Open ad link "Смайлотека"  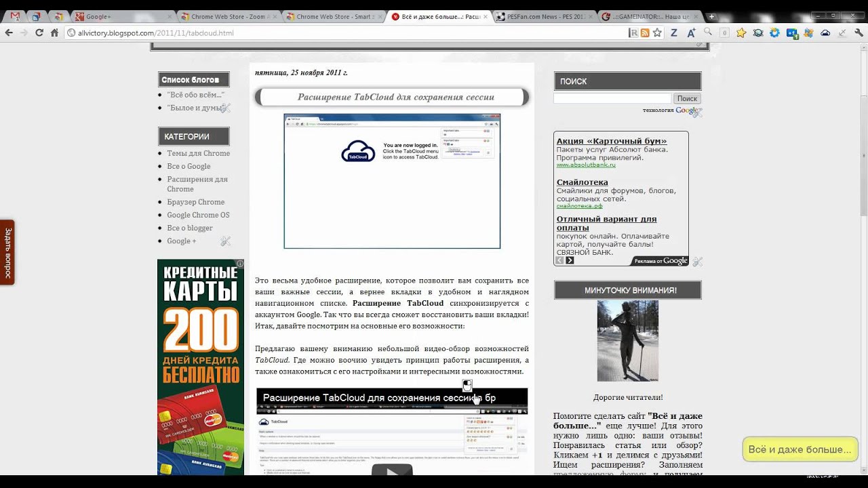pos(582,182)
